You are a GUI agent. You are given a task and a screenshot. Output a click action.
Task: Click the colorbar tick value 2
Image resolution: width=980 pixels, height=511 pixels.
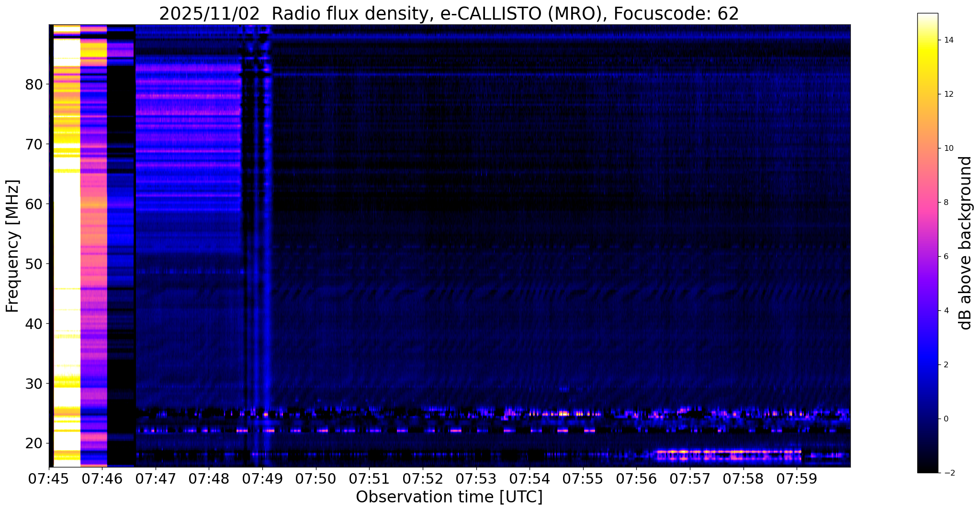(947, 365)
